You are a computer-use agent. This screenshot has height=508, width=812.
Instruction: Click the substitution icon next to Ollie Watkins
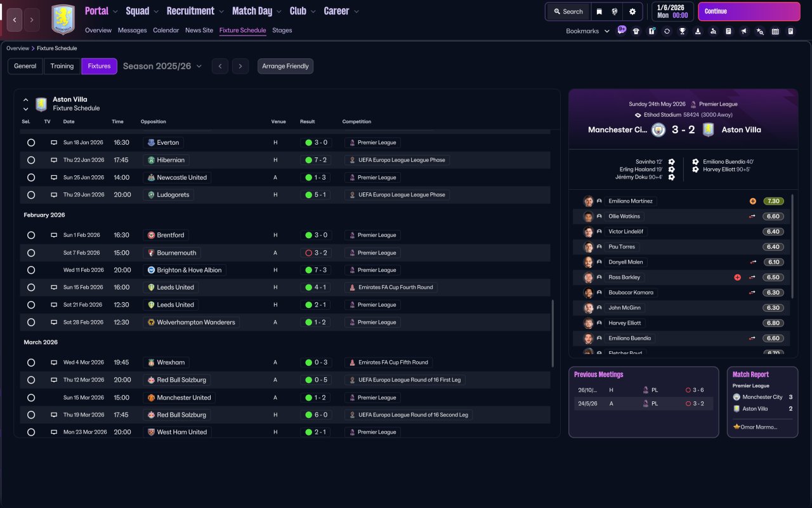(753, 217)
